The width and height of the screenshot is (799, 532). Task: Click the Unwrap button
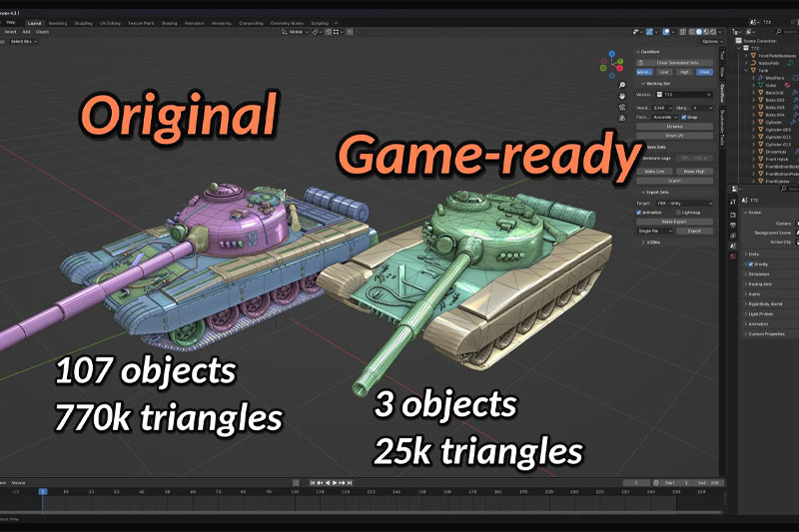point(675,126)
